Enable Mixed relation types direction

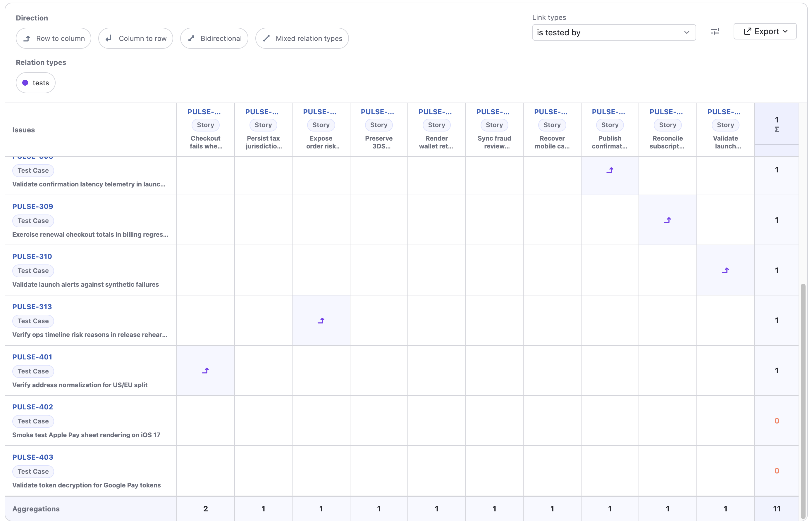(x=302, y=38)
